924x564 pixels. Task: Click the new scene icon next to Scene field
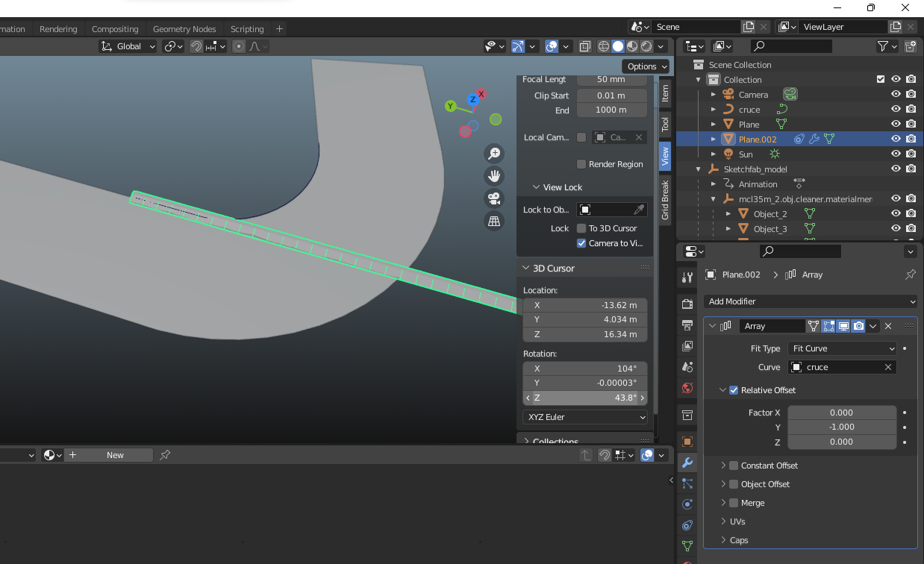click(x=749, y=27)
